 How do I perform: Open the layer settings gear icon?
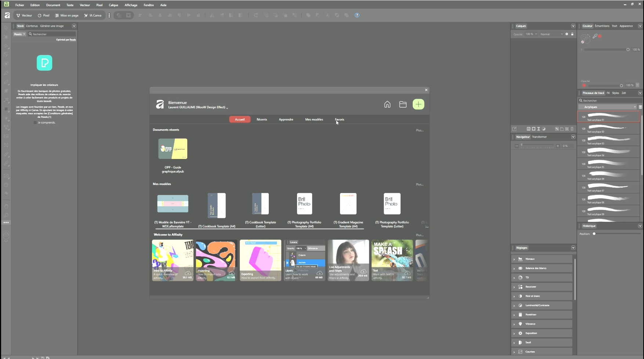(x=567, y=34)
